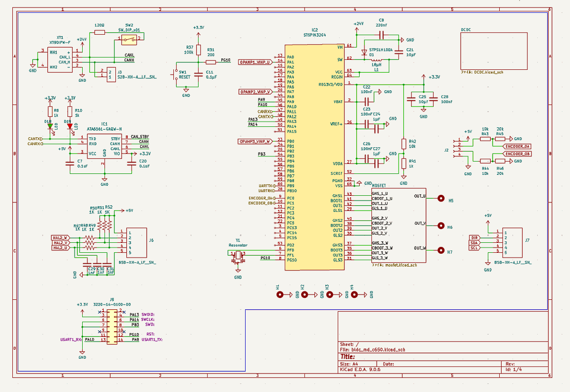Screen dimensions: 570x392
Task: Click the 120Ω termination resistor
Action: click(100, 32)
